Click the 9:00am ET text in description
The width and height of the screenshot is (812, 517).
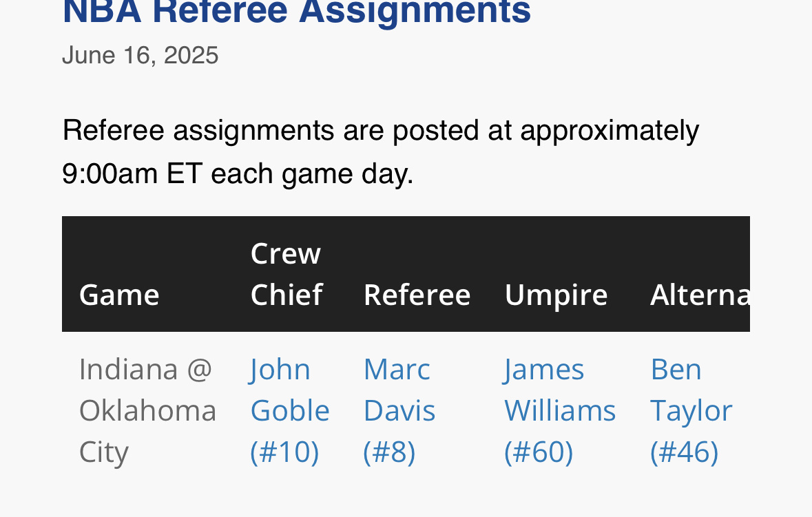[x=132, y=173]
